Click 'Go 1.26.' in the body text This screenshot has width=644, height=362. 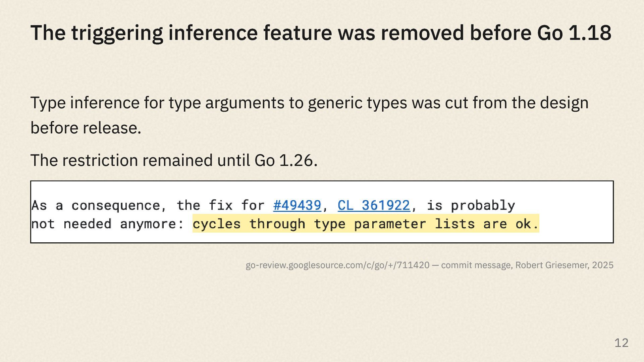pyautogui.click(x=286, y=160)
